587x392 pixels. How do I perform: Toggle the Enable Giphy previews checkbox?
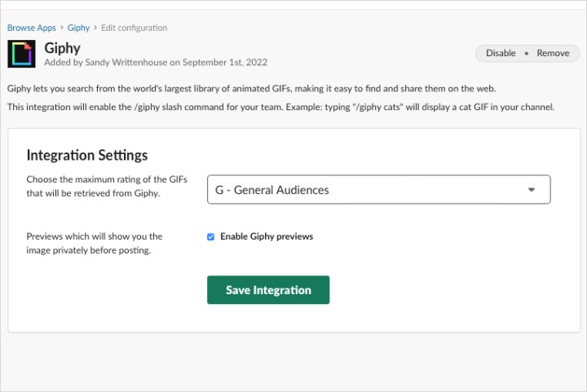(x=211, y=237)
